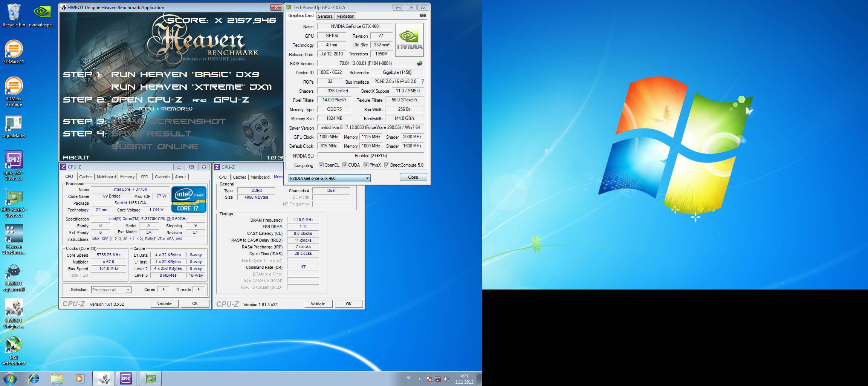Click Validate in right CPU-Z memory window
This screenshot has width=868, height=386.
318,304
